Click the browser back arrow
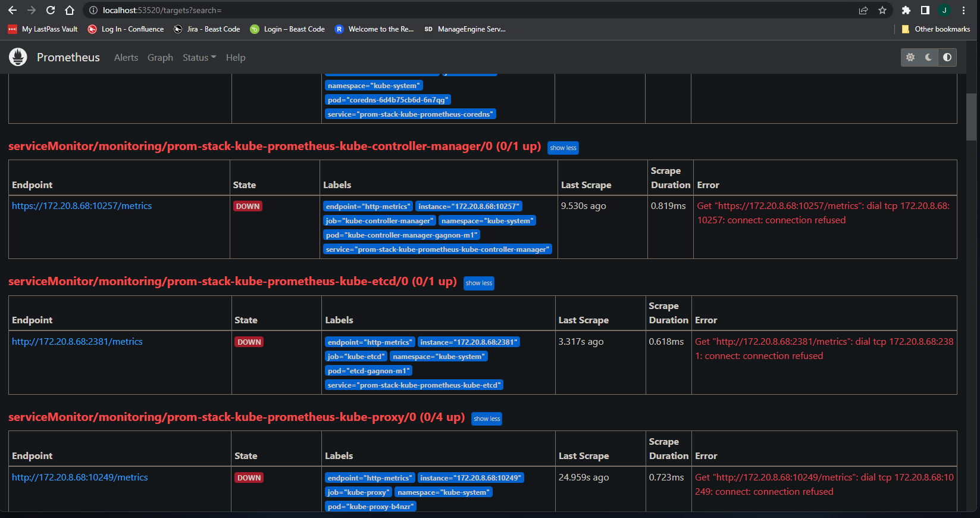The height and width of the screenshot is (518, 980). pyautogui.click(x=12, y=10)
